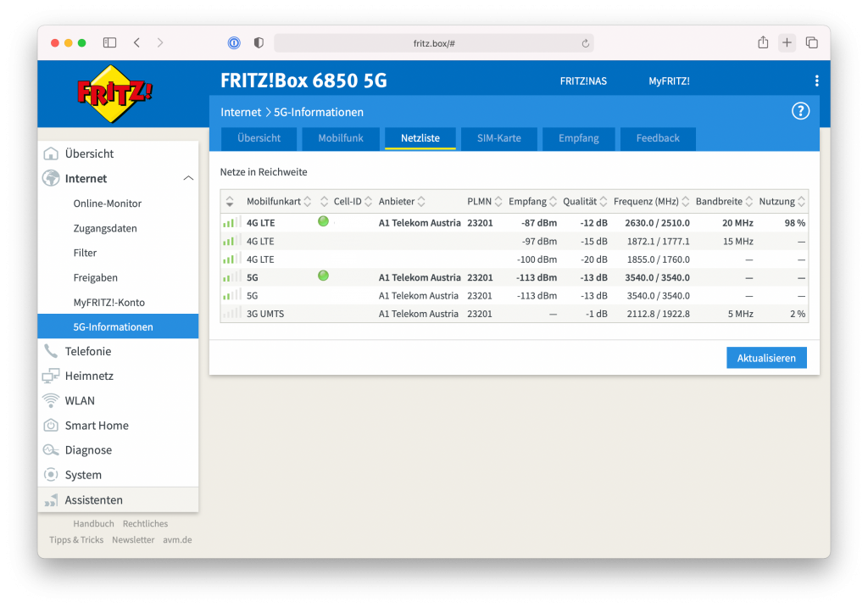
Task: Sort by Mobilfunkart column
Action: point(279,202)
